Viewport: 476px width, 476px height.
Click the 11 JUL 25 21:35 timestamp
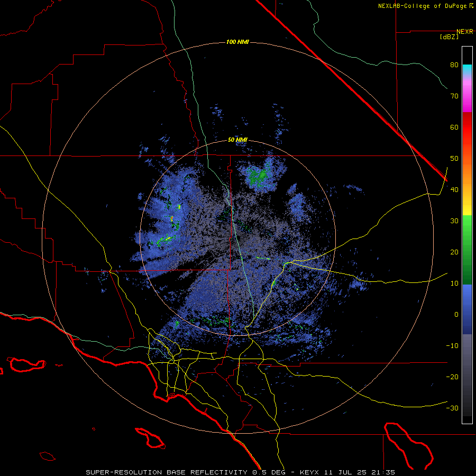coord(359,472)
